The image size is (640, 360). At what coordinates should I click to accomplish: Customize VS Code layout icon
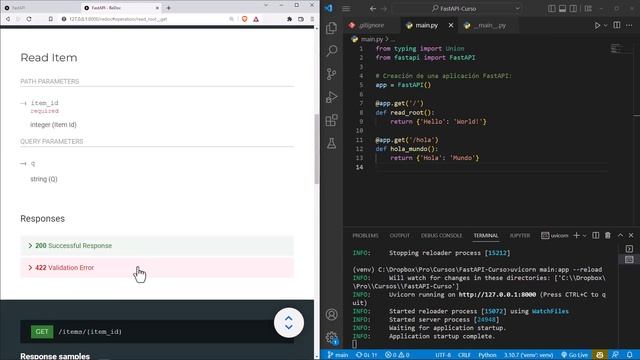point(588,9)
